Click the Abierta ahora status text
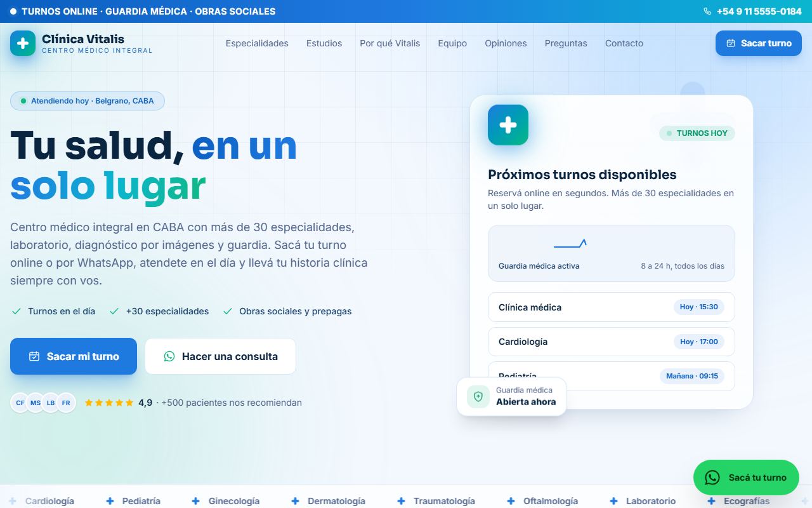Screen dimensions: 812x508 (x=526, y=402)
